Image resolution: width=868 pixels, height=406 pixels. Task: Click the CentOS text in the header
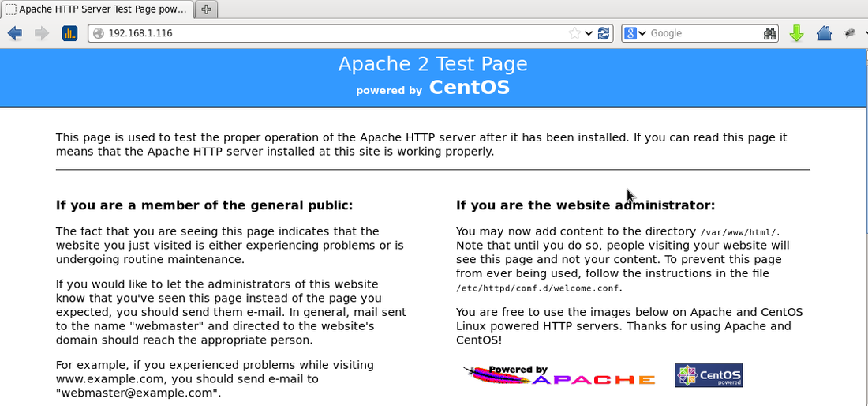(469, 88)
